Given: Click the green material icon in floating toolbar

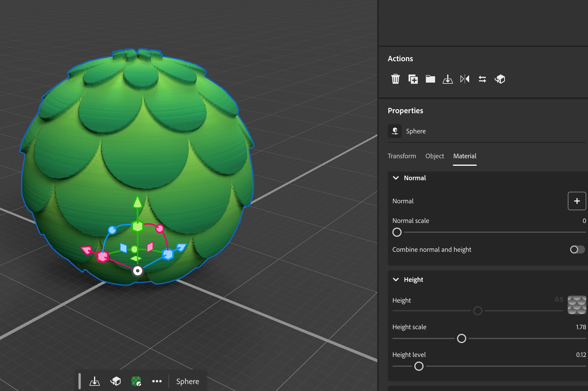Looking at the screenshot, I should point(136,381).
